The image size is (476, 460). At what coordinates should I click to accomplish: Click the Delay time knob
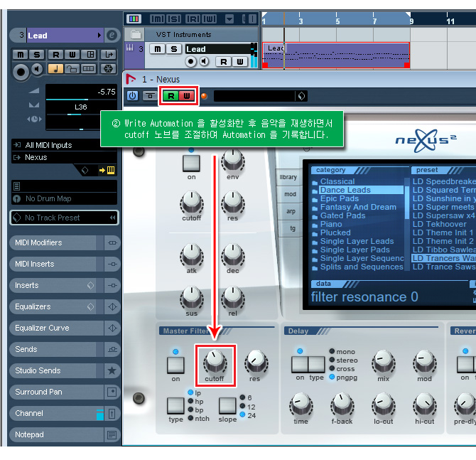(x=301, y=405)
